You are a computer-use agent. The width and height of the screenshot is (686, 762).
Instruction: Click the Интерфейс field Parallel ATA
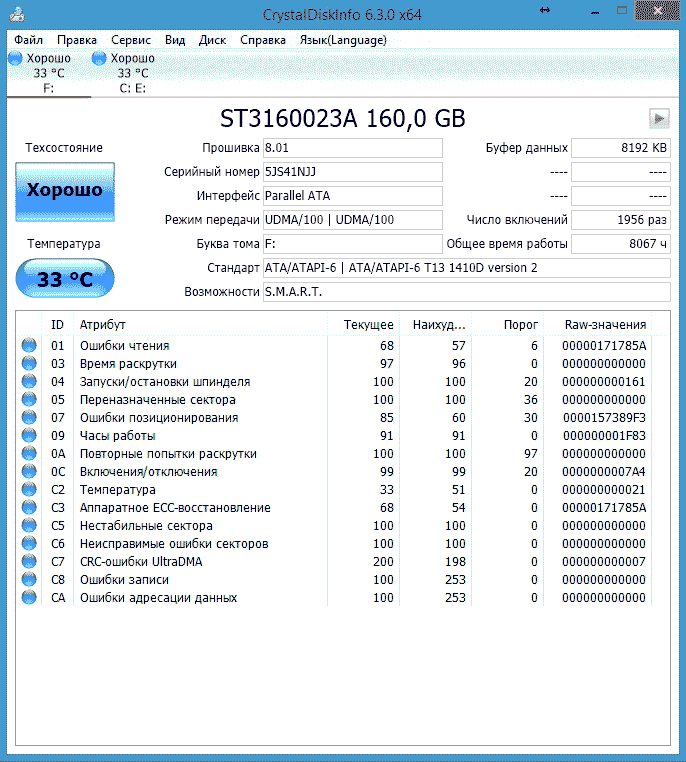(x=353, y=195)
